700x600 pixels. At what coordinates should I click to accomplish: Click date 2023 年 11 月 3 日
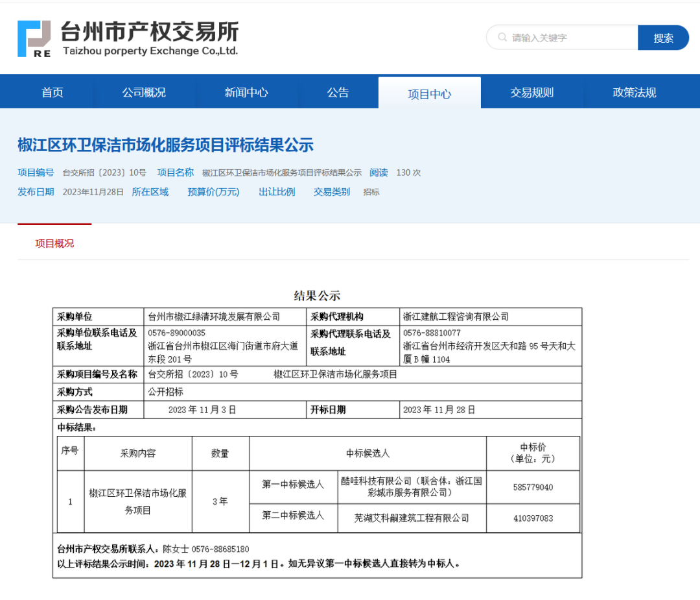[x=202, y=410]
